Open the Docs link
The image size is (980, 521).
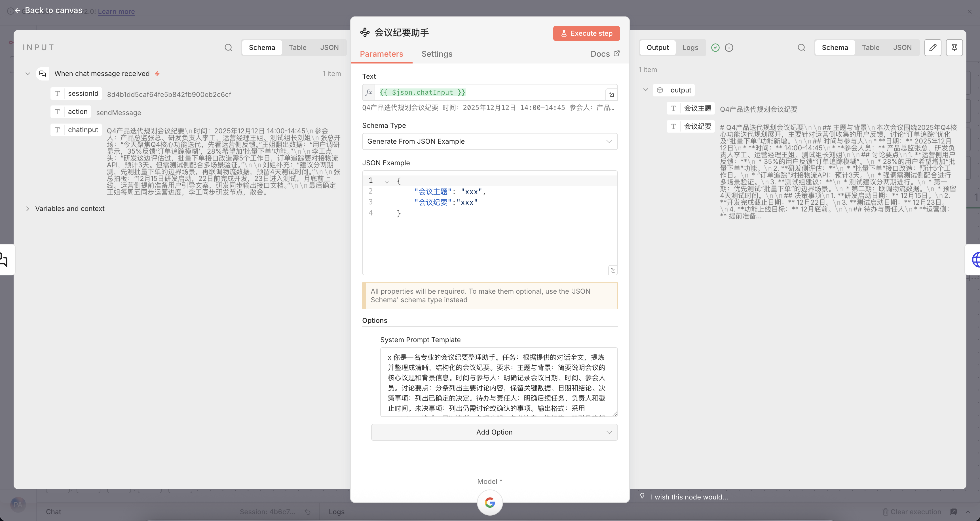[x=605, y=54]
